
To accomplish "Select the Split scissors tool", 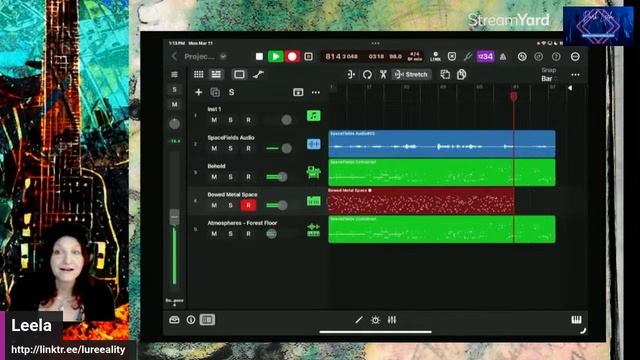I will click(383, 74).
